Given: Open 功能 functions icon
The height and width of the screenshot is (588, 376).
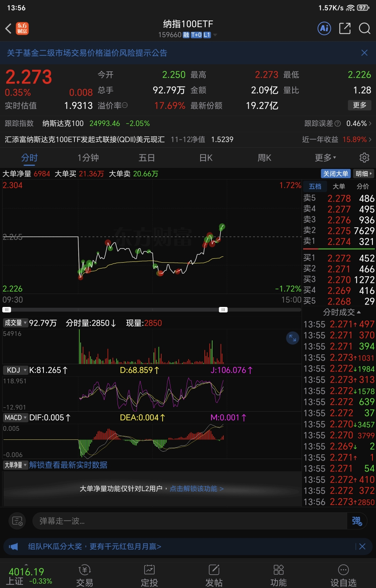Looking at the screenshot, I should point(278,569).
